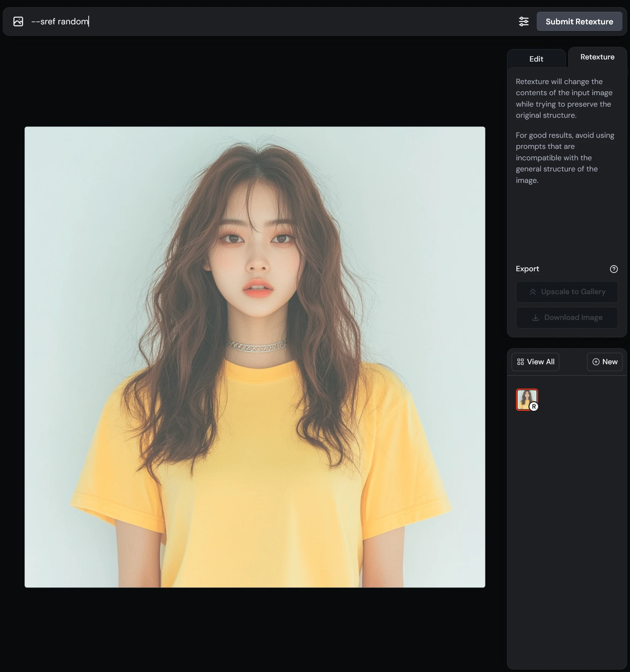Click the Export section label
The width and height of the screenshot is (630, 672).
click(x=527, y=269)
